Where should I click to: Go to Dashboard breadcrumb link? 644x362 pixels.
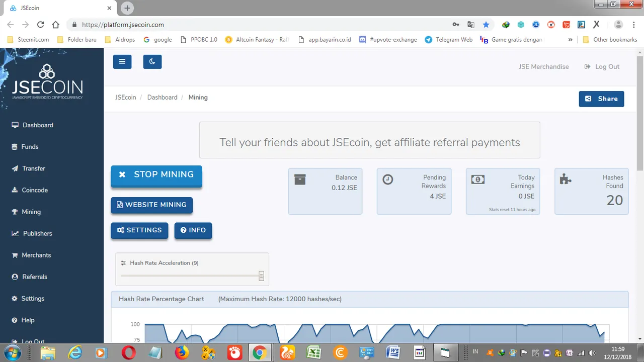(163, 97)
